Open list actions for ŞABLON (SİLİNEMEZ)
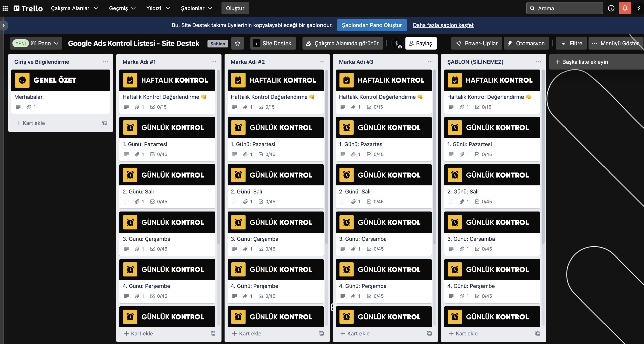The height and width of the screenshot is (344, 644). click(x=538, y=62)
